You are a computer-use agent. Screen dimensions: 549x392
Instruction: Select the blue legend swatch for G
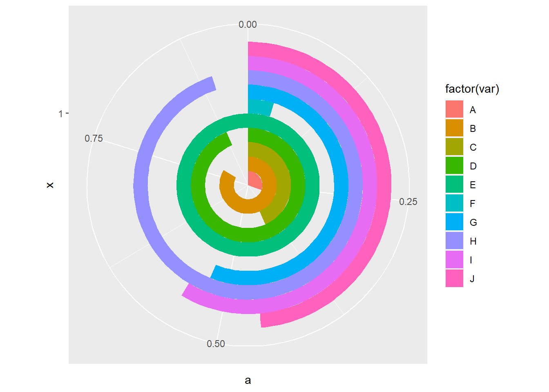(454, 222)
